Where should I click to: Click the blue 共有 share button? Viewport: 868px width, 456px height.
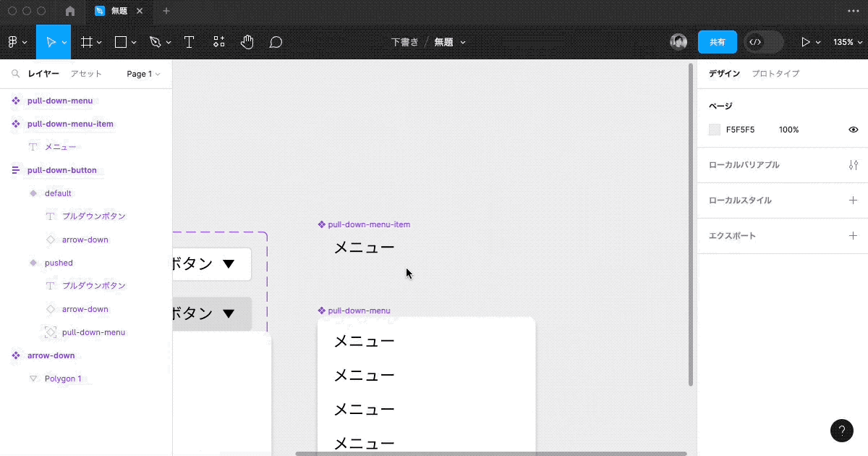[x=717, y=42]
